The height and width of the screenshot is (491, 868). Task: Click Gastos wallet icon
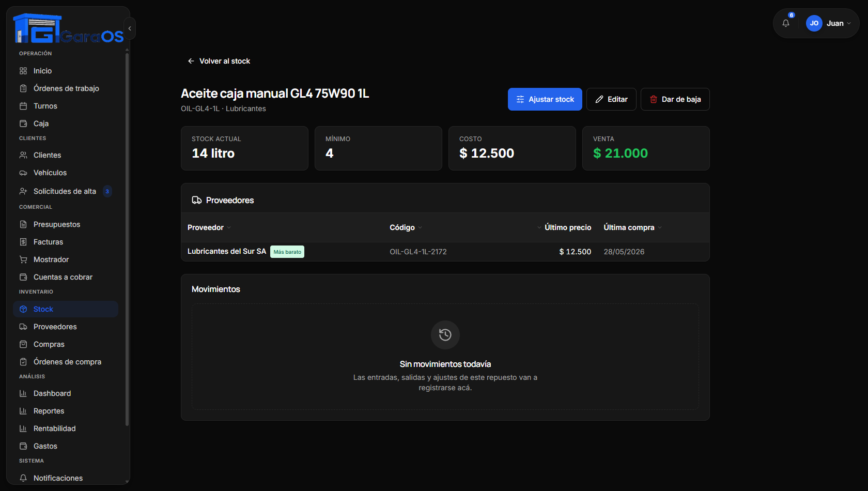pyautogui.click(x=23, y=446)
